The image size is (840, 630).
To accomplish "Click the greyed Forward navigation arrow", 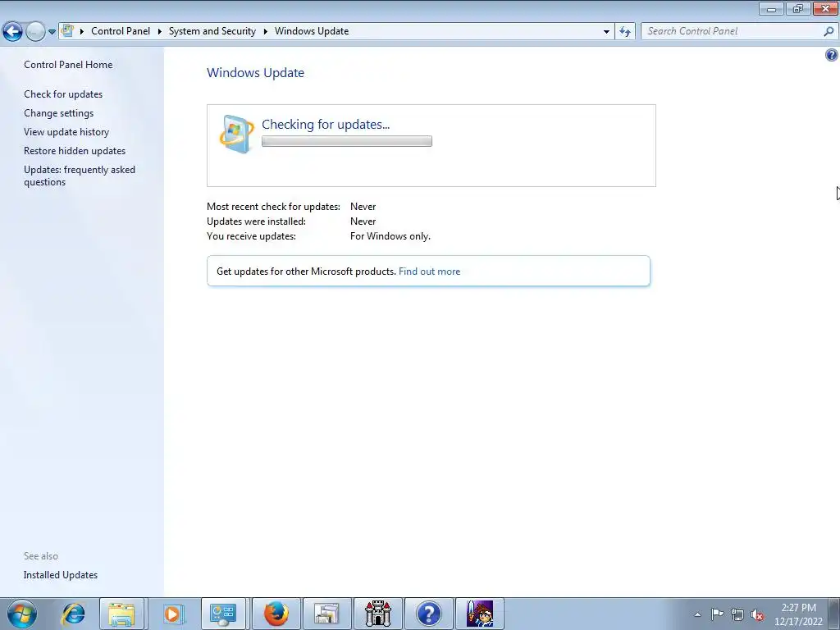I will (x=35, y=32).
